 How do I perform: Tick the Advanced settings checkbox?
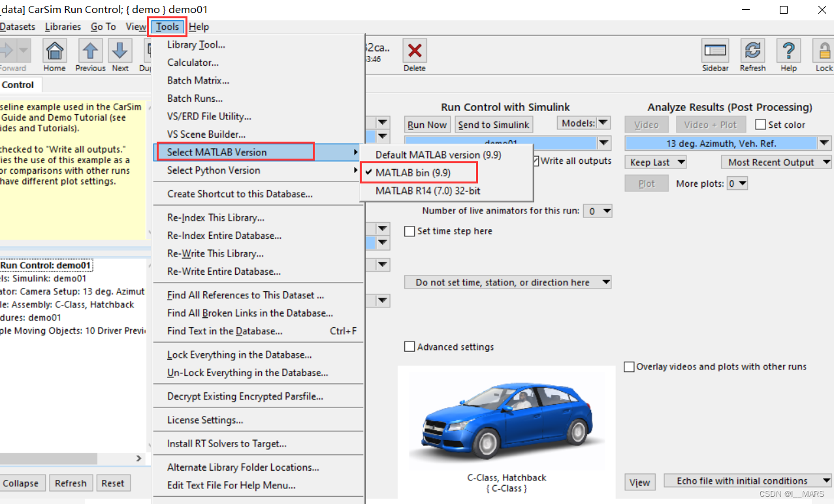tap(409, 347)
